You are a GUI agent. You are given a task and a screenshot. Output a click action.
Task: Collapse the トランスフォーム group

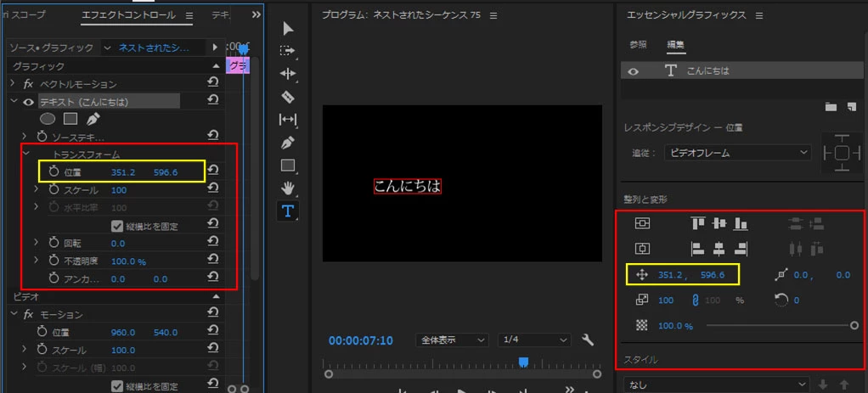click(x=25, y=154)
